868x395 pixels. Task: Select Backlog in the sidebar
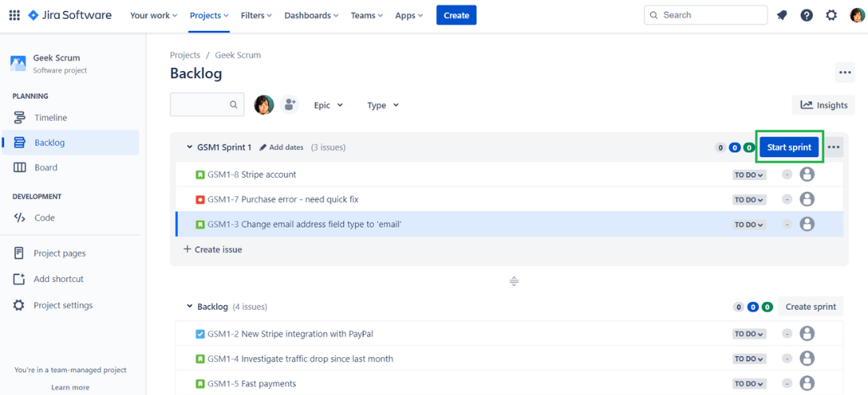pyautogui.click(x=70, y=142)
